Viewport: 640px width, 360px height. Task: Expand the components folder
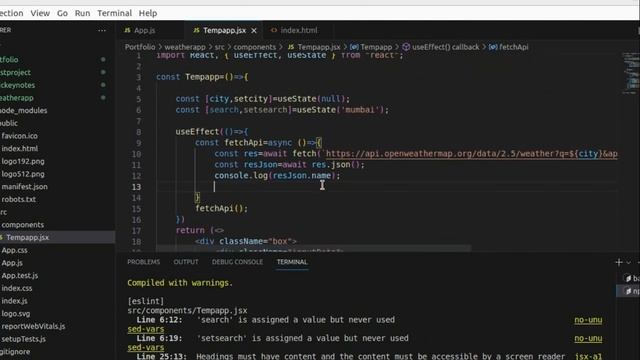[22, 225]
